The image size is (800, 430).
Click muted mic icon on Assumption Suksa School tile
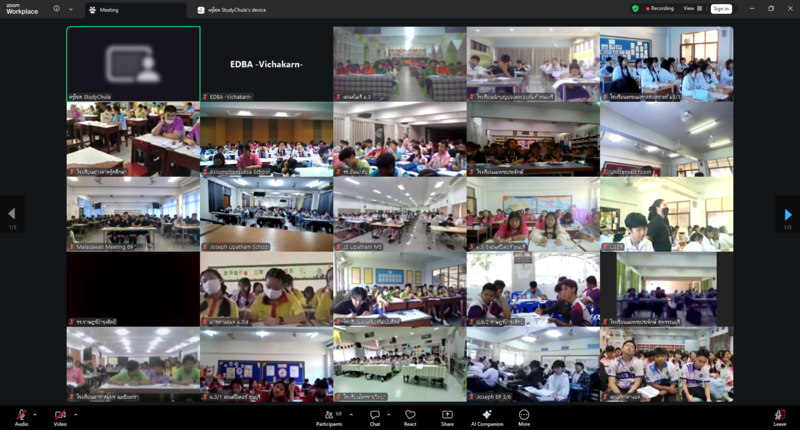point(205,172)
